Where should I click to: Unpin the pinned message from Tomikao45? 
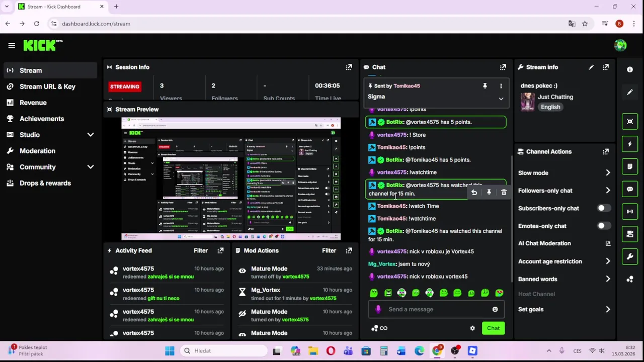(x=485, y=86)
